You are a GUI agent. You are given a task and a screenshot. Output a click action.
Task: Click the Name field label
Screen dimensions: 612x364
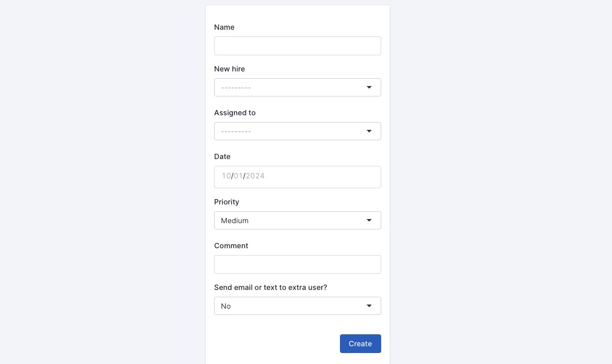click(x=224, y=27)
